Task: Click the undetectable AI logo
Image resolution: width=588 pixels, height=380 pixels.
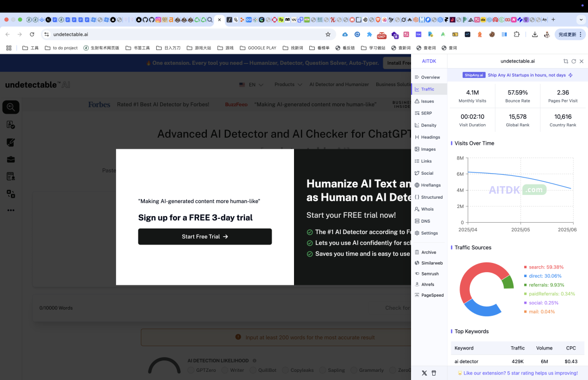Action: [38, 85]
